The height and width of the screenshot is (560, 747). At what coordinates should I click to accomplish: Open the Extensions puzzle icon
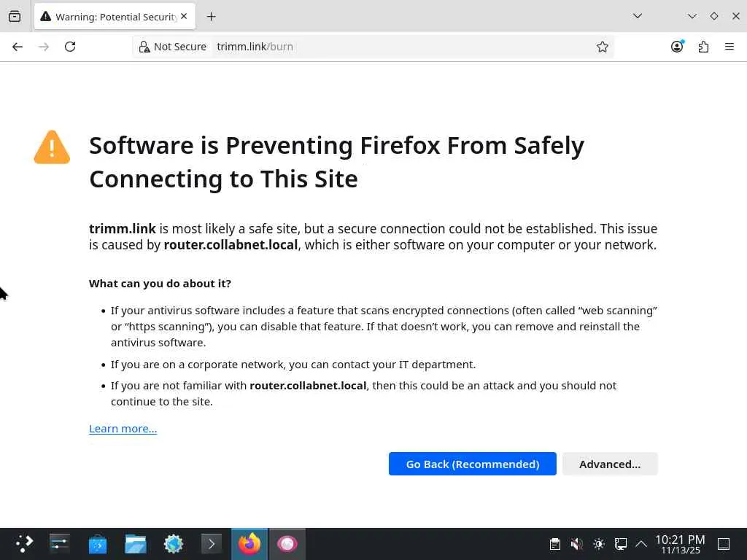click(703, 47)
